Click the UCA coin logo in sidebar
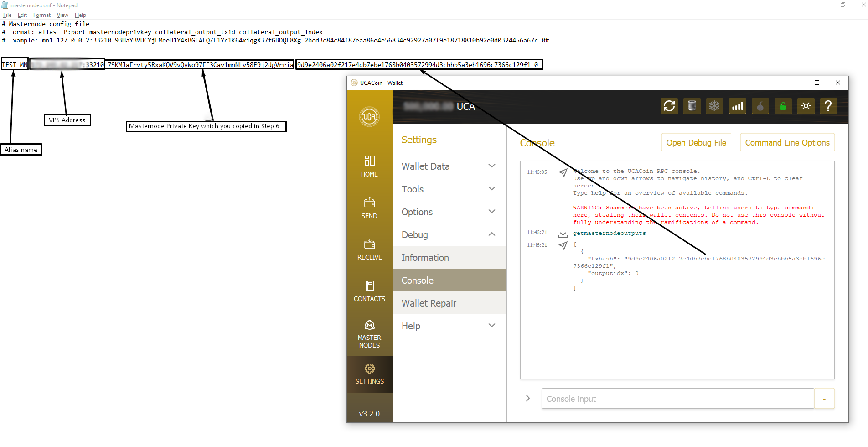The image size is (868, 447). pyautogui.click(x=369, y=117)
